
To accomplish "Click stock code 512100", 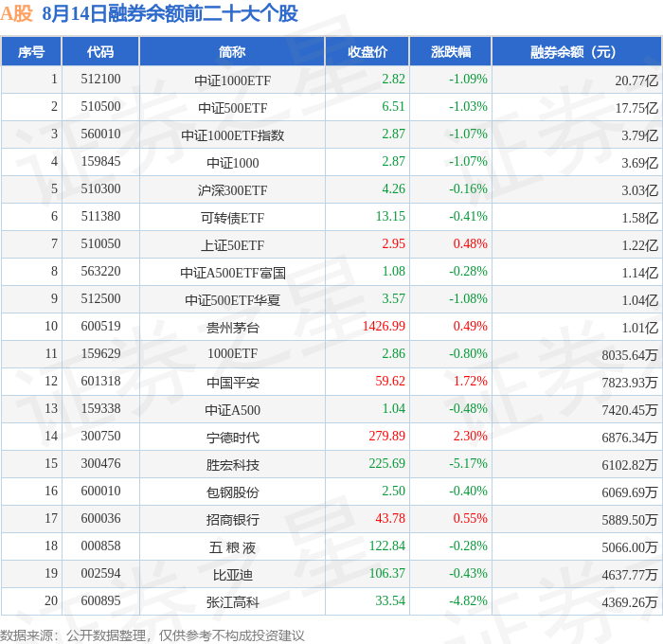I will click(x=100, y=79).
